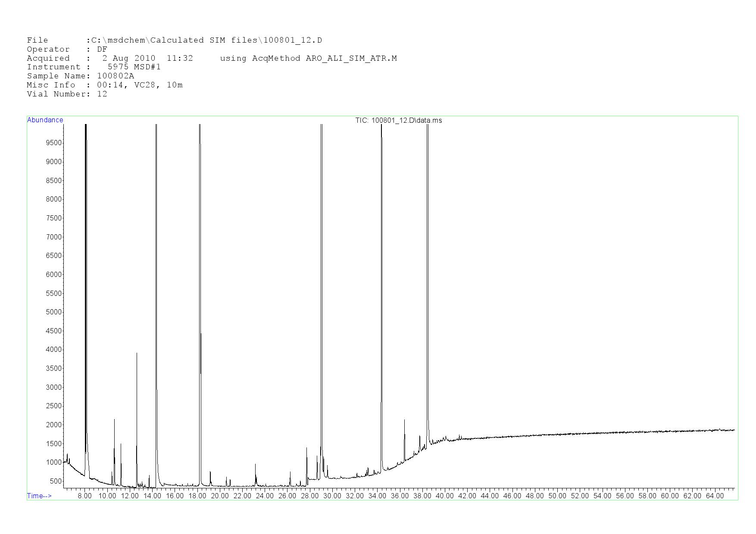Click the blue Time--> axis label
This screenshot has height=534, width=756.
(39, 496)
